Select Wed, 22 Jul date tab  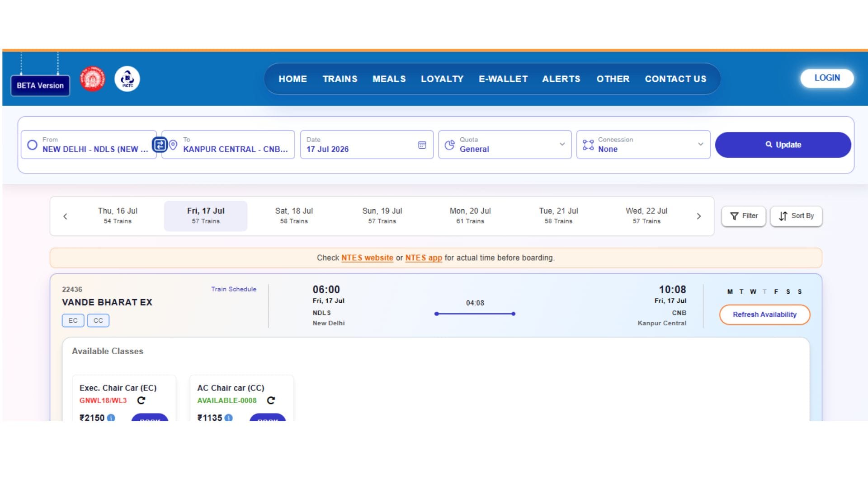[x=646, y=216]
